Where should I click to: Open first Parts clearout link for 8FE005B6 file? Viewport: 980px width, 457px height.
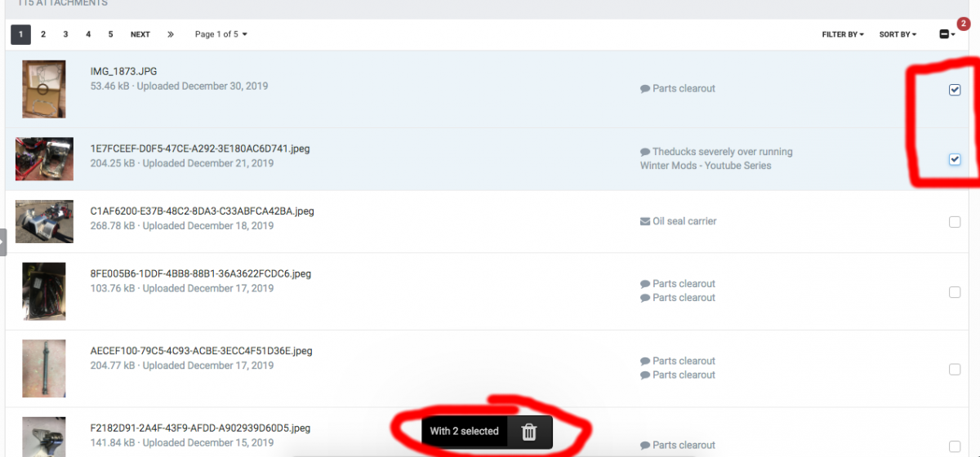[x=684, y=284]
